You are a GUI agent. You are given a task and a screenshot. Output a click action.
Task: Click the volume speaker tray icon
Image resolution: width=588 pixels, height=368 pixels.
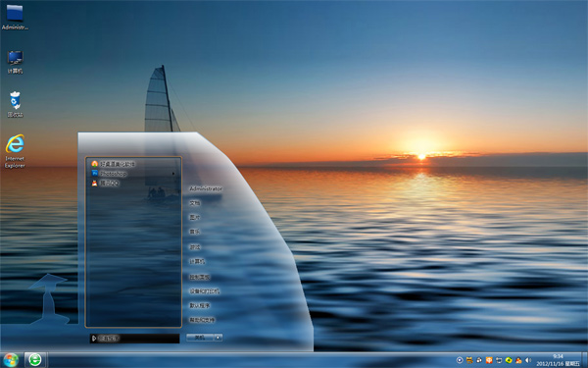point(528,360)
